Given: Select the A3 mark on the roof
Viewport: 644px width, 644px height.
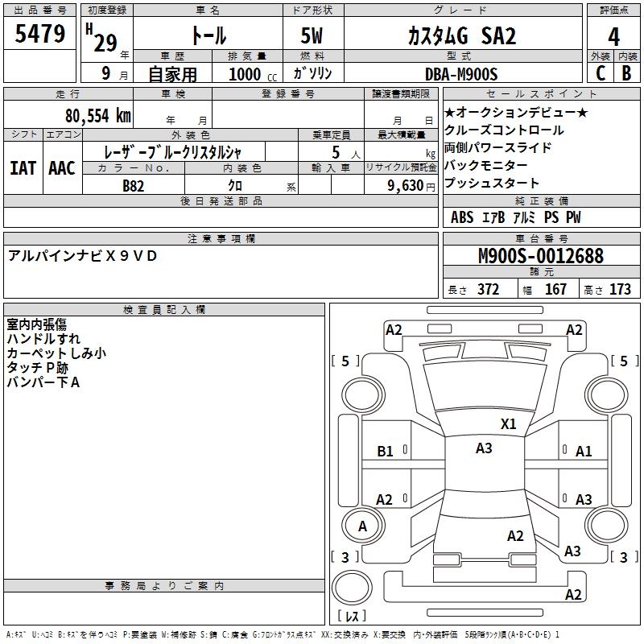Looking at the screenshot, I should pos(484,448).
